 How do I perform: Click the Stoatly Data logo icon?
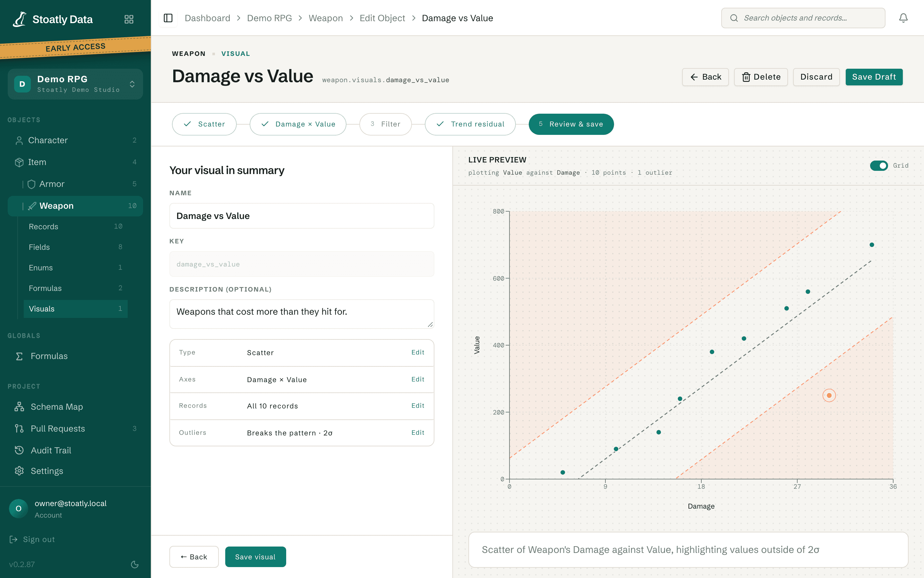pos(20,19)
